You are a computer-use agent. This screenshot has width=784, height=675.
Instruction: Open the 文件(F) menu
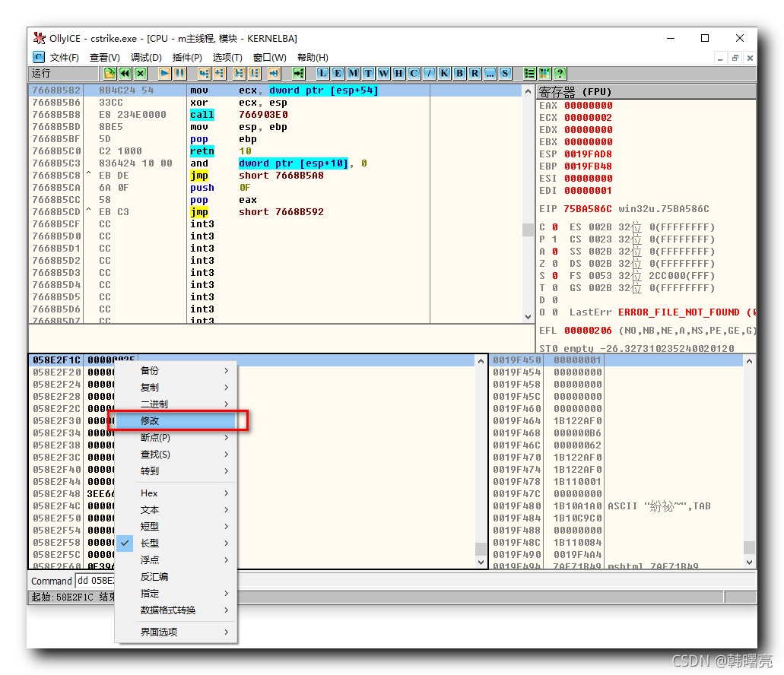click(x=65, y=58)
